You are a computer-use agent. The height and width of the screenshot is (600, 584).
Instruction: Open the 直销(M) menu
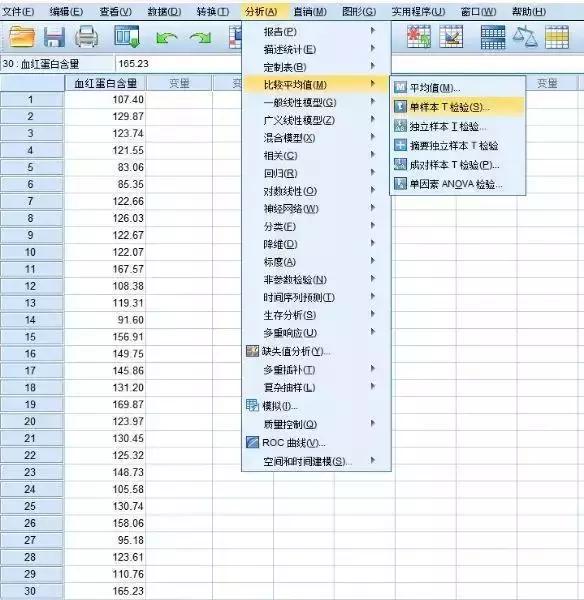pos(310,11)
